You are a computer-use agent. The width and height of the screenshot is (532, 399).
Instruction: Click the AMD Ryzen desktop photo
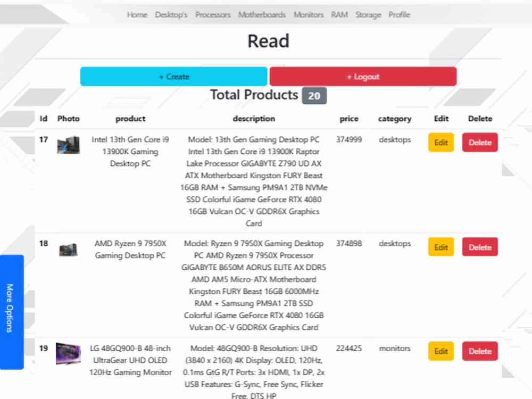[68, 250]
